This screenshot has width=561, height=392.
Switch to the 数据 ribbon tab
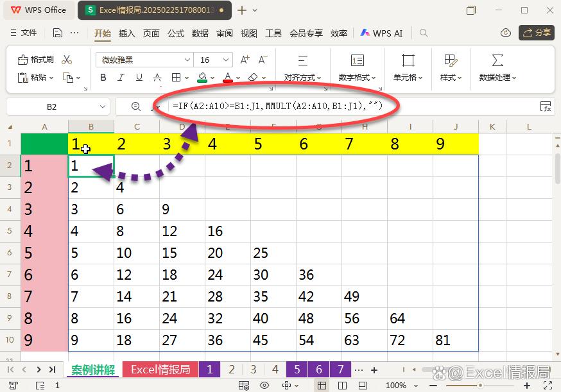click(x=200, y=34)
